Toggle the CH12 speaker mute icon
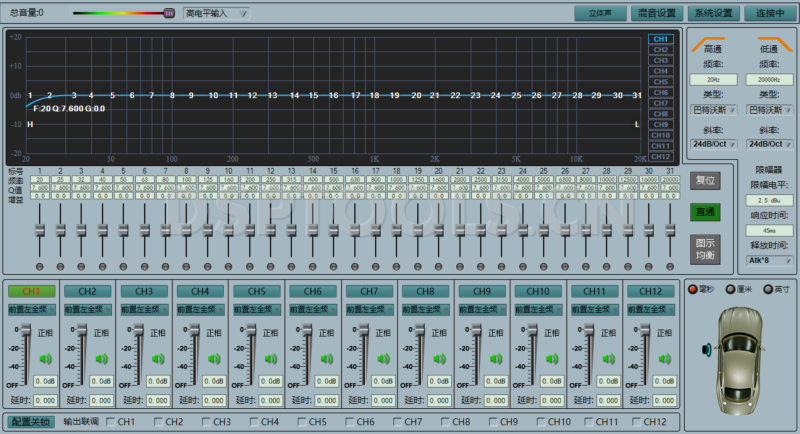Viewport: 800px width, 434px height. click(x=661, y=359)
